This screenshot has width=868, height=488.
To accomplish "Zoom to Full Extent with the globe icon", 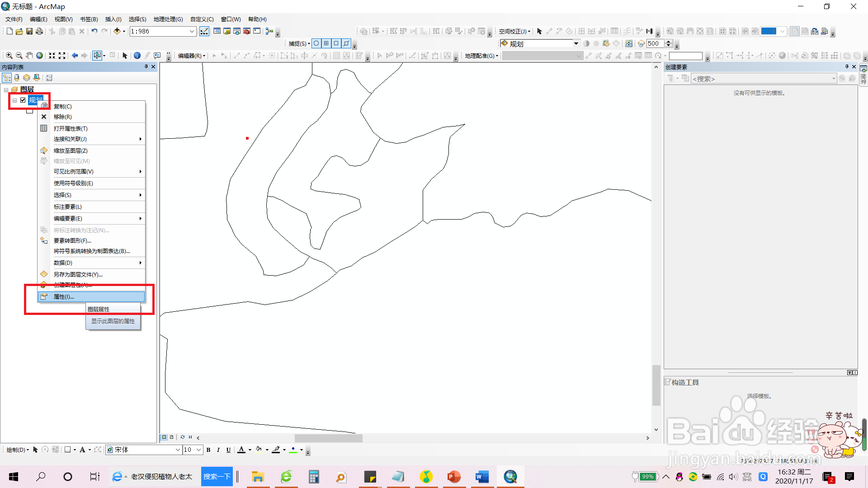I will tap(39, 55).
